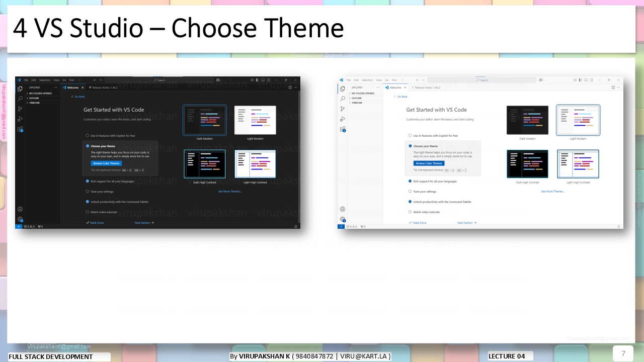Expand NO FOLDER OPENED section in dark window

click(41, 94)
